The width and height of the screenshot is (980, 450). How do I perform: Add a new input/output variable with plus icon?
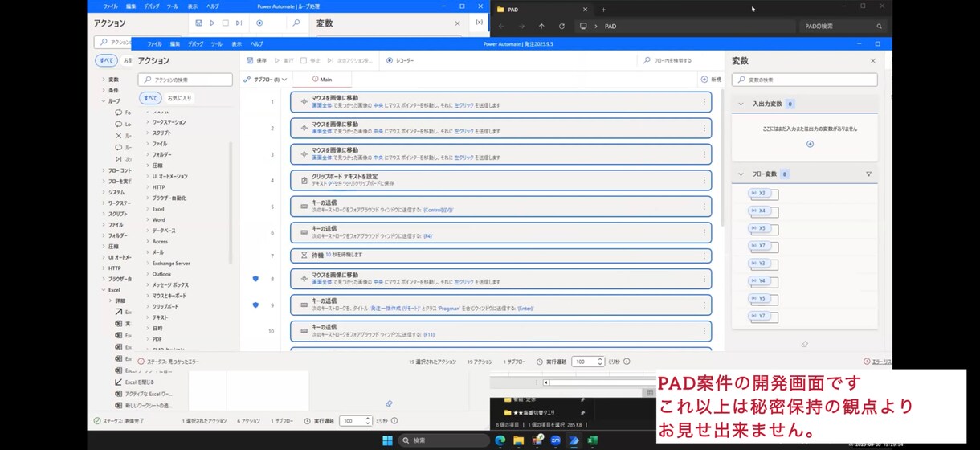[810, 144]
